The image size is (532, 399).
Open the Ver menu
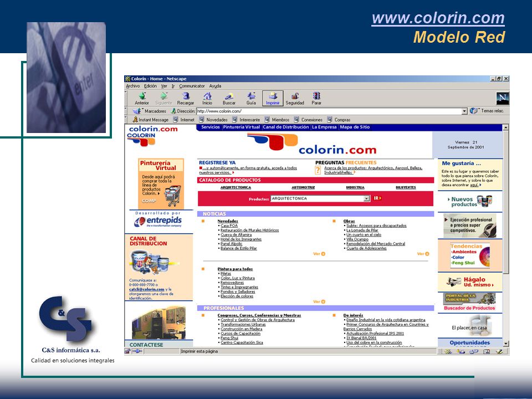pos(164,86)
